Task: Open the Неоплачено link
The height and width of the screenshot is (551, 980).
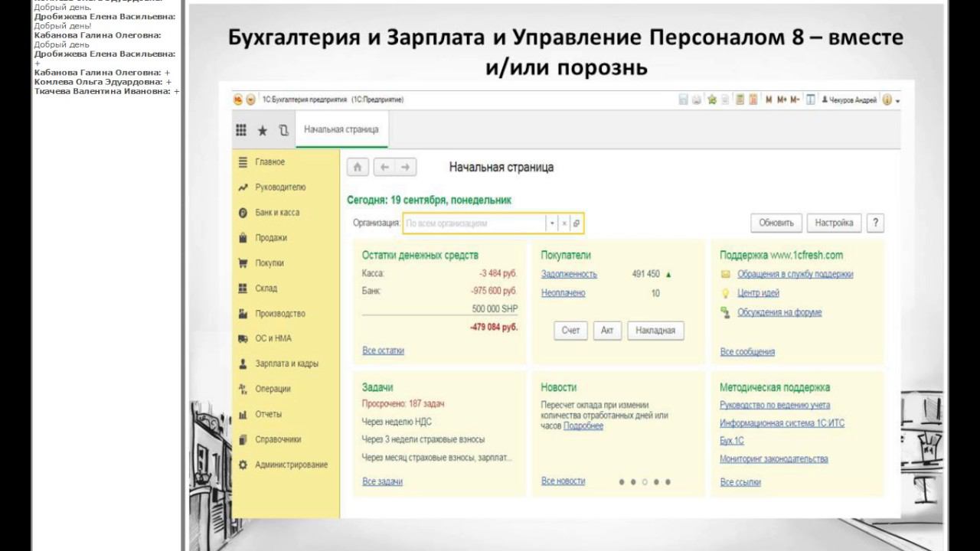Action: pyautogui.click(x=563, y=293)
